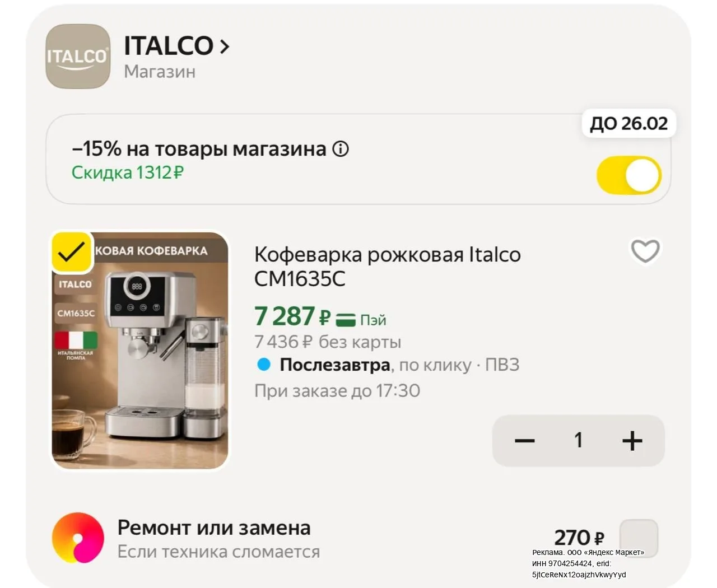Uncheck the yellow product selection checkbox
The width and height of the screenshot is (717, 588).
[x=72, y=252]
